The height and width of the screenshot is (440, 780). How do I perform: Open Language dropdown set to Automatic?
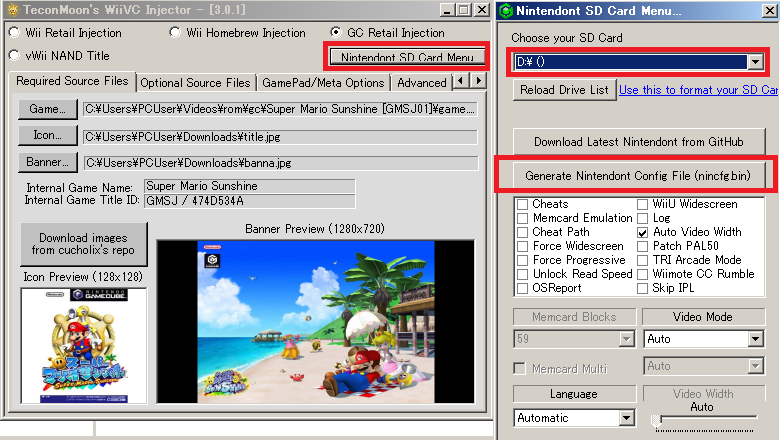[574, 418]
